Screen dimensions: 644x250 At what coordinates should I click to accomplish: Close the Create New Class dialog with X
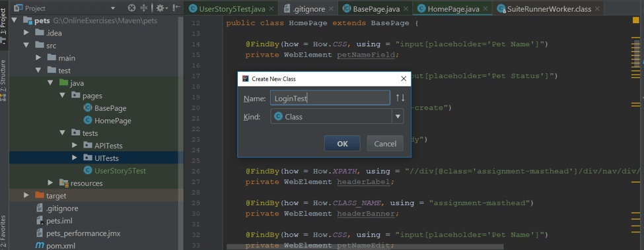pos(404,78)
